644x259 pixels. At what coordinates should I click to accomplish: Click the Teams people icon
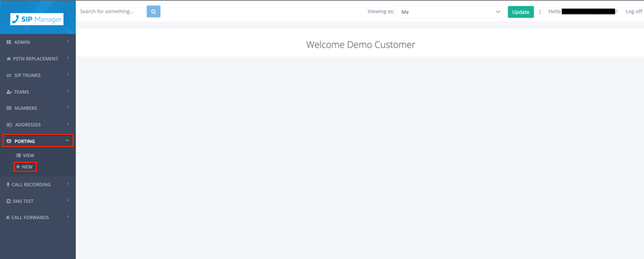[x=9, y=92]
